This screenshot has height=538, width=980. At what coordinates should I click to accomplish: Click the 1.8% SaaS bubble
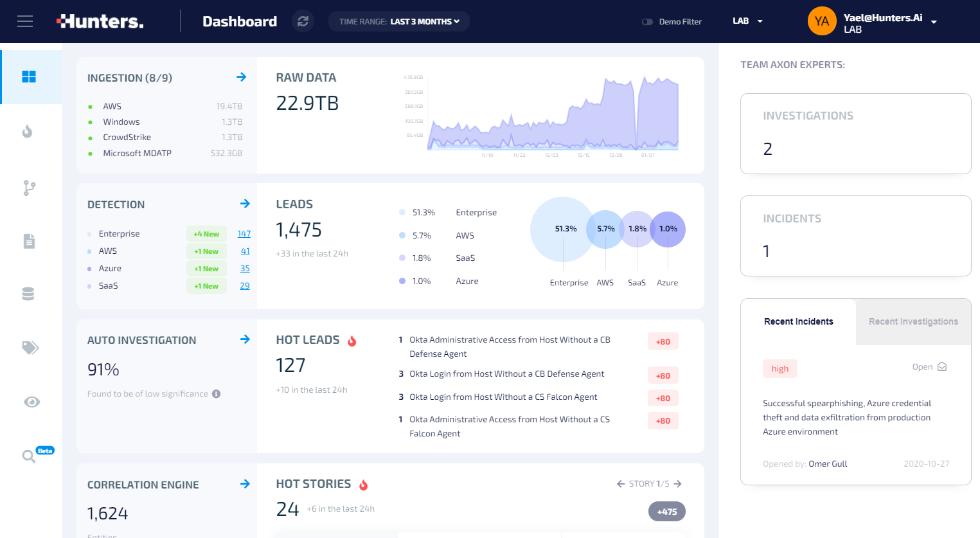tap(637, 229)
